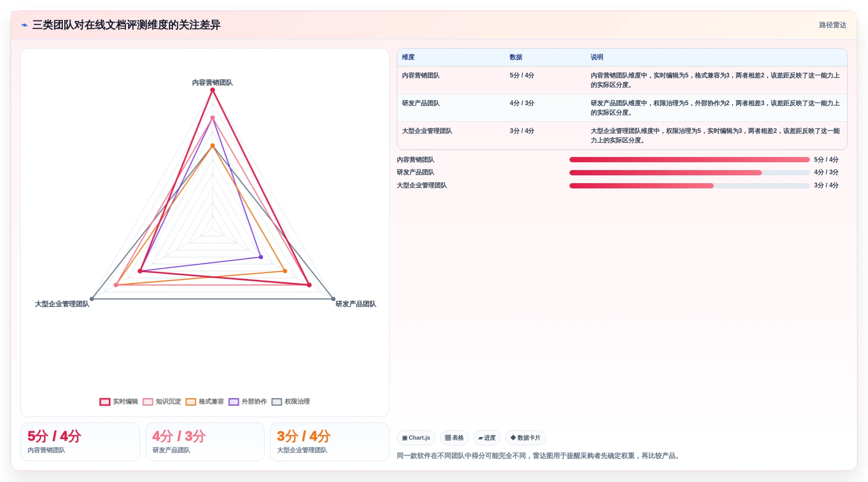
Task: Click the 大型企业管理团队 progress bar
Action: tap(689, 186)
